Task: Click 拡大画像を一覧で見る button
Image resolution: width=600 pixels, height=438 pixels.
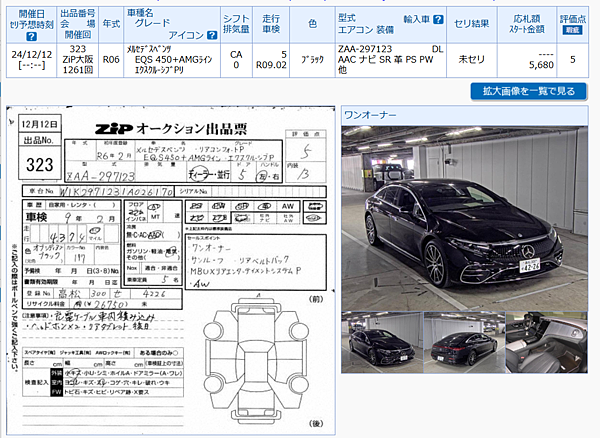Action: point(528,91)
